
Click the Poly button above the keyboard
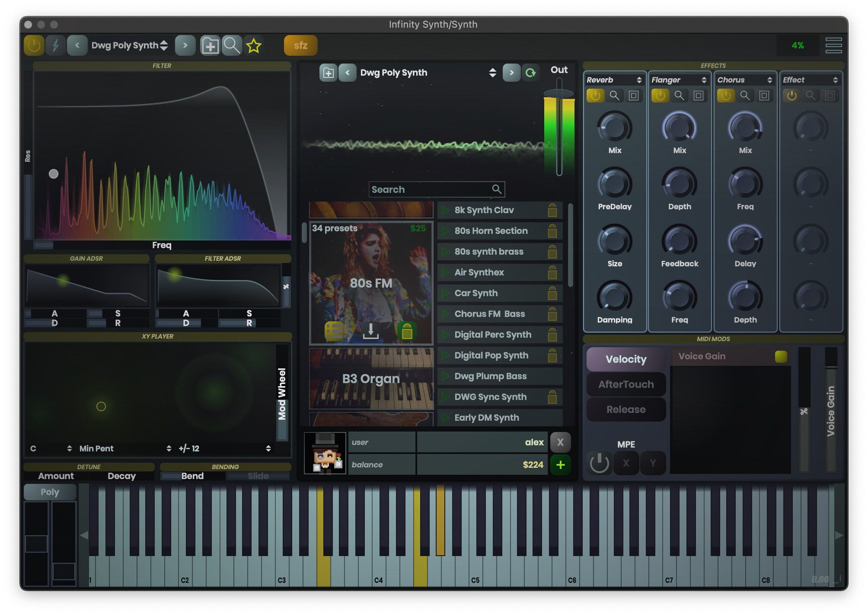point(49,492)
